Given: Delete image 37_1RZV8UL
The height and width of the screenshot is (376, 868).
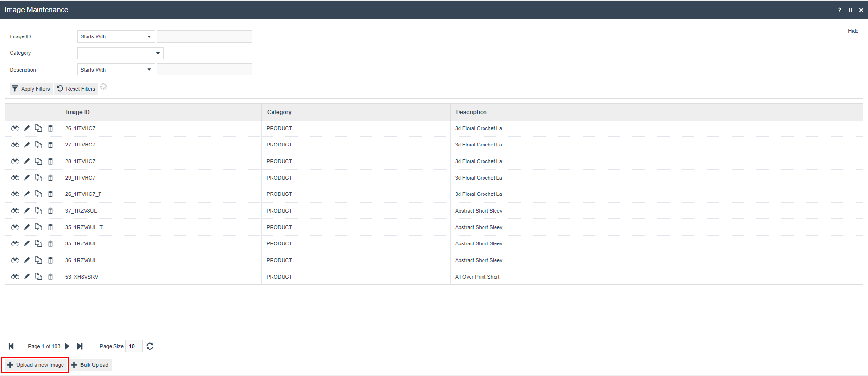Looking at the screenshot, I should click(x=50, y=211).
